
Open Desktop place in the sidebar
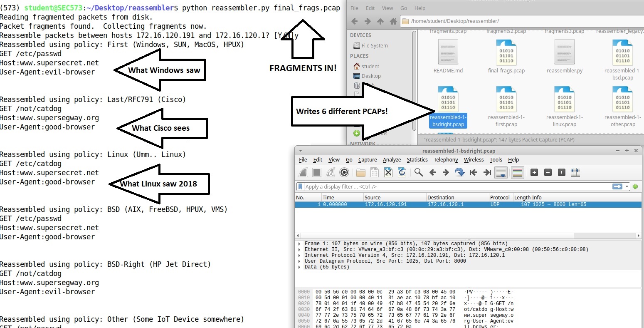coord(367,76)
